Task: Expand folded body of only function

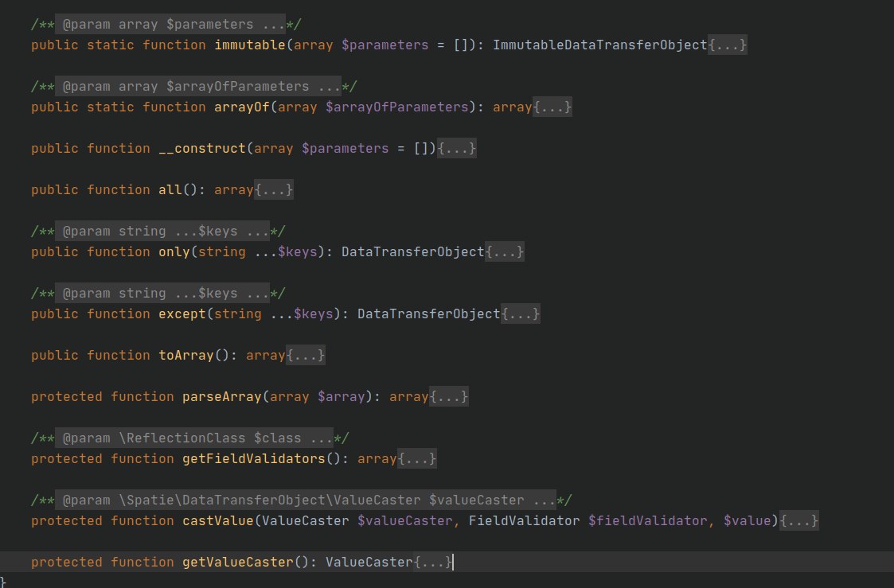Action: point(505,252)
